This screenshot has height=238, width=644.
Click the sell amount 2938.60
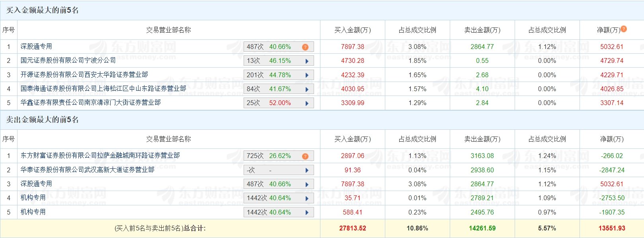pyautogui.click(x=482, y=170)
